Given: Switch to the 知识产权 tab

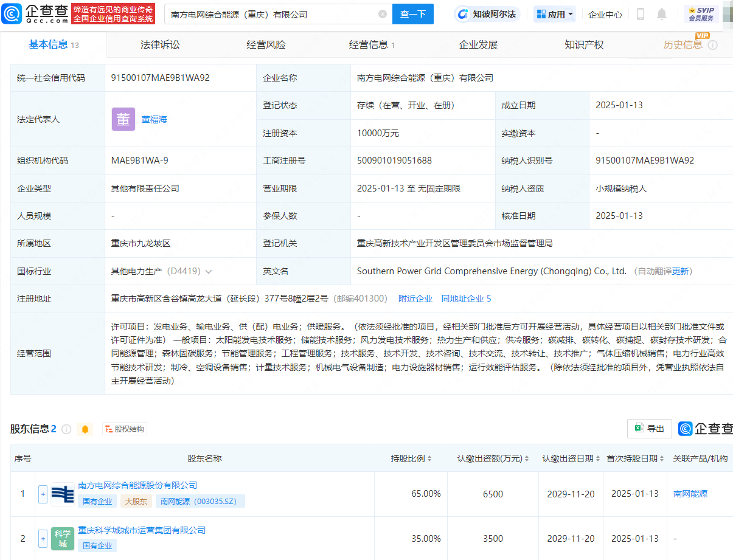Looking at the screenshot, I should point(584,44).
